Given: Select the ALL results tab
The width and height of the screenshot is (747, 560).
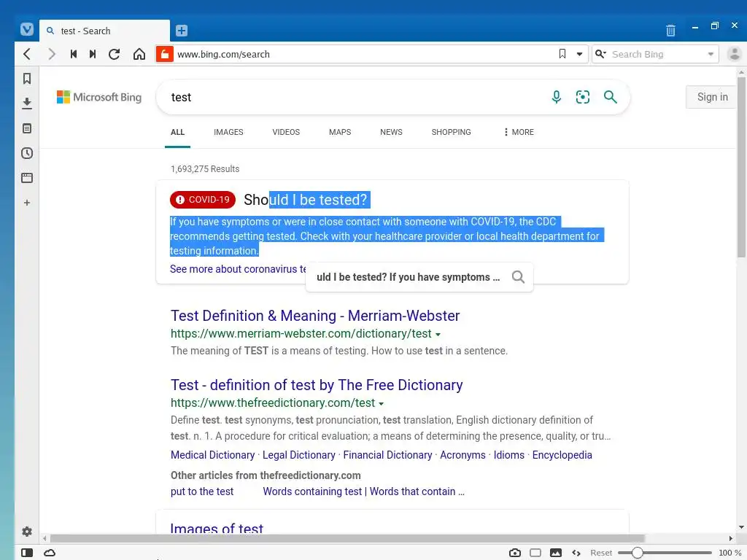Looking at the screenshot, I should coord(178,133).
